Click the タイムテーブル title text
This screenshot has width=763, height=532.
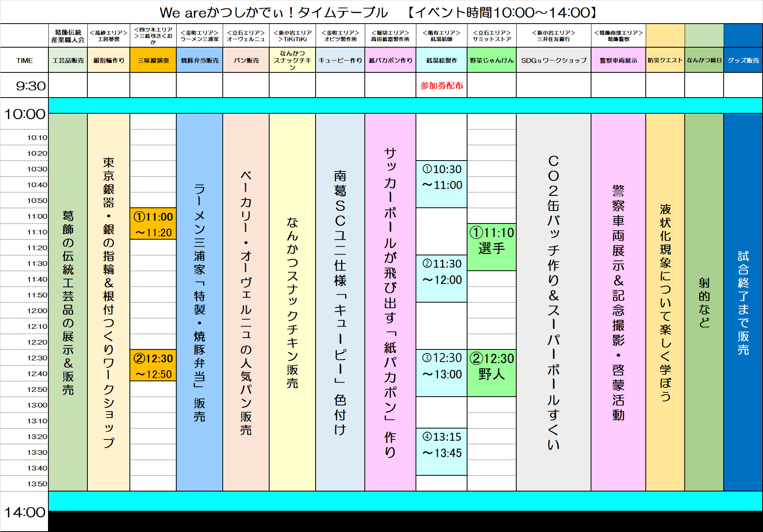(x=342, y=13)
